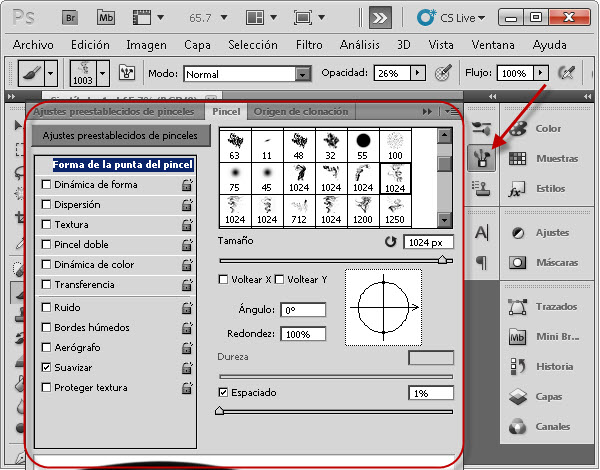Click the Ángulo input field

[303, 310]
